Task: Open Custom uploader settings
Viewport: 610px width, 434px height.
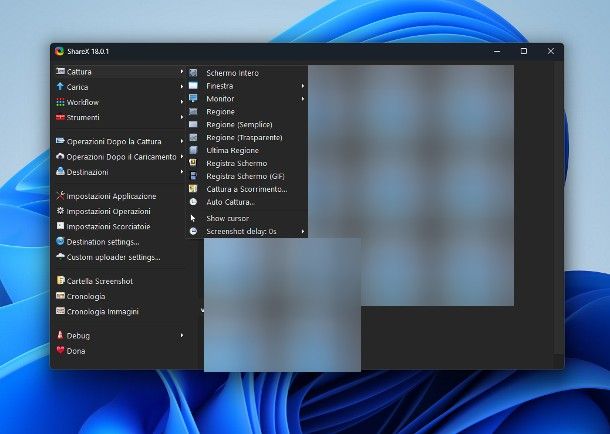Action: tap(113, 257)
